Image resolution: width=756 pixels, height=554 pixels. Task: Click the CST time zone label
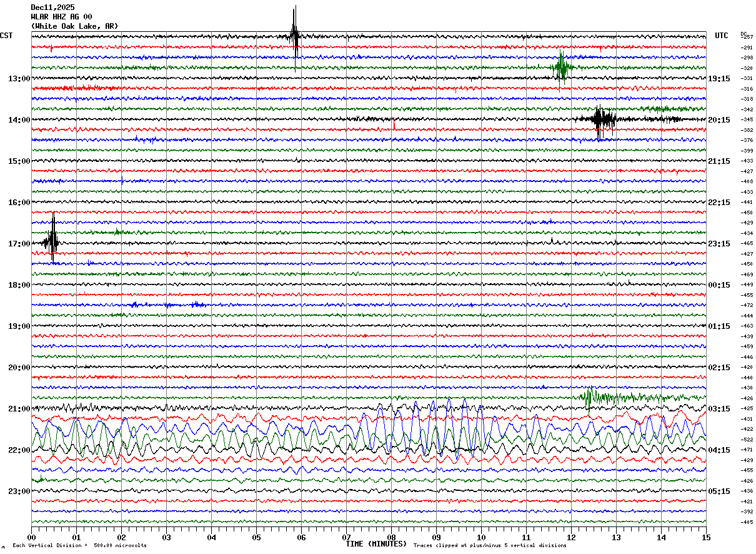click(x=6, y=36)
